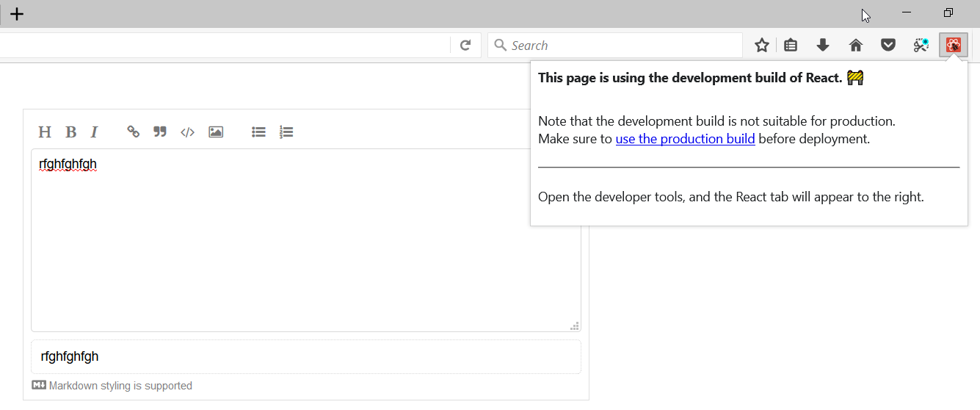Open the React developer tools extension icon
The width and height of the screenshot is (980, 410).
click(x=954, y=46)
